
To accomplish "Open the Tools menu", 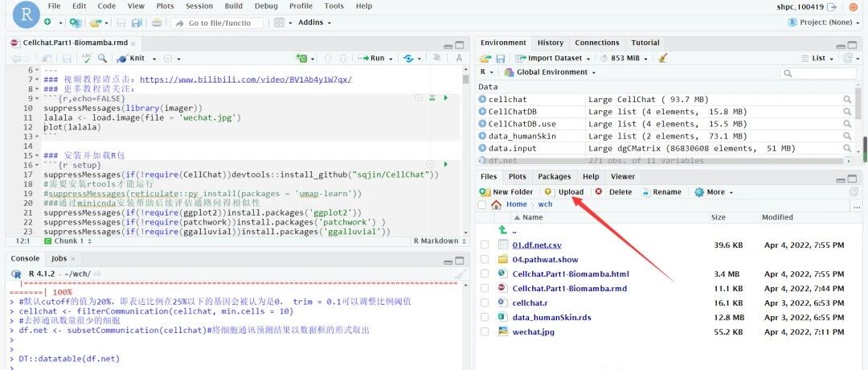I will [334, 6].
